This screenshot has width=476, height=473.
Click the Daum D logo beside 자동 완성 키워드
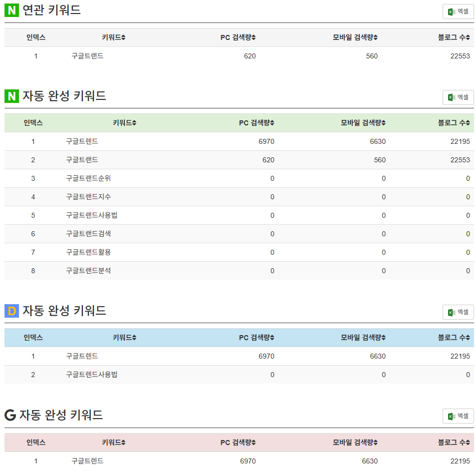pos(11,311)
